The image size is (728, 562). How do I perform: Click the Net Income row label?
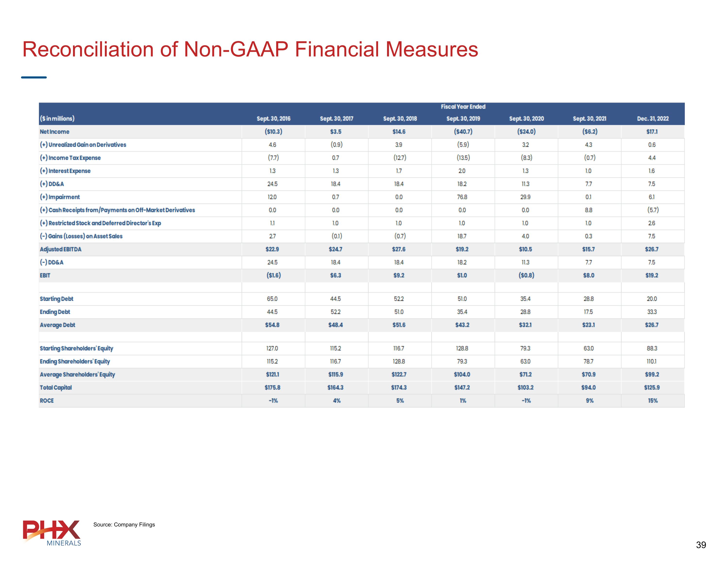tap(55, 132)
